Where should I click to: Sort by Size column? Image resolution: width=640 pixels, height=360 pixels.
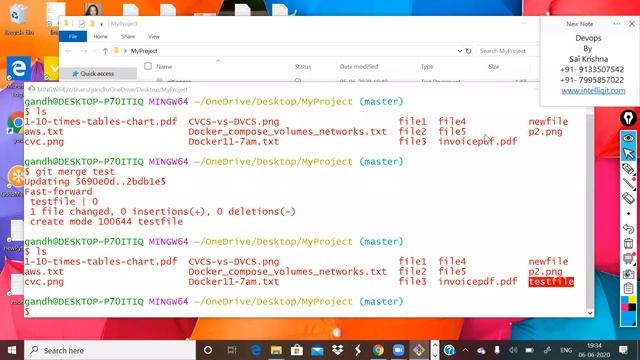[x=493, y=67]
